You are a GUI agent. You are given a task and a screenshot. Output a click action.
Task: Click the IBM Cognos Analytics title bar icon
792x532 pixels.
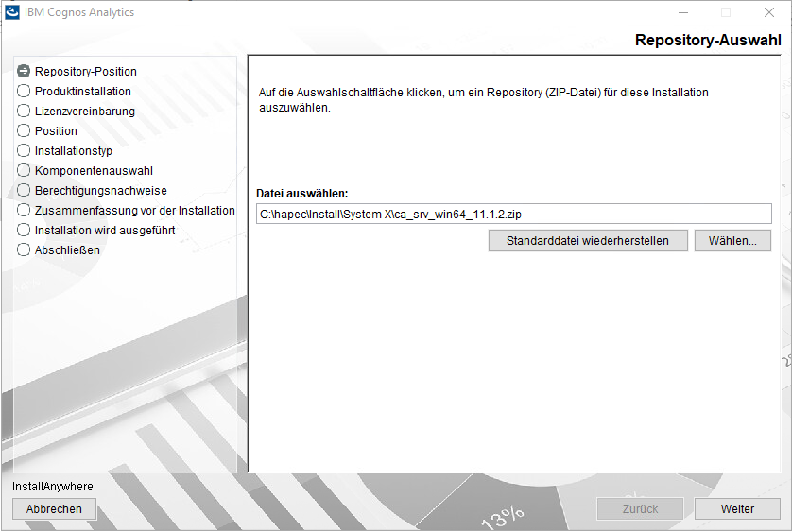click(x=12, y=12)
